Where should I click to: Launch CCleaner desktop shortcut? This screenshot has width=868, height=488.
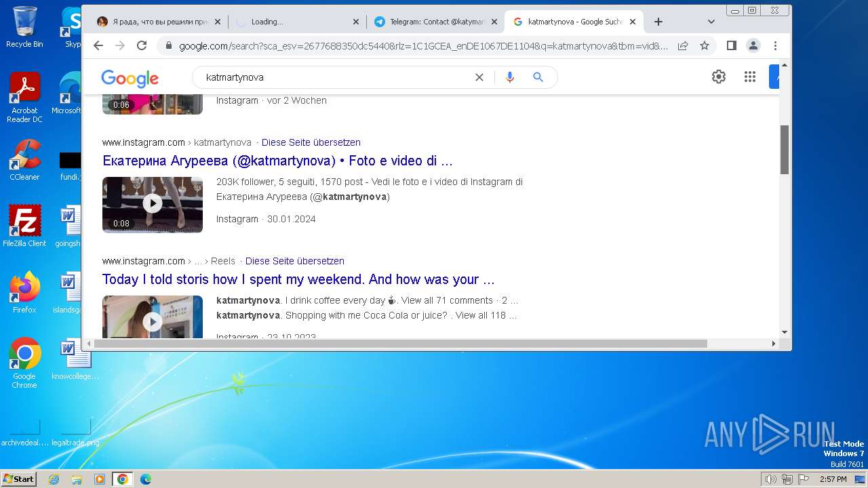[x=24, y=160]
